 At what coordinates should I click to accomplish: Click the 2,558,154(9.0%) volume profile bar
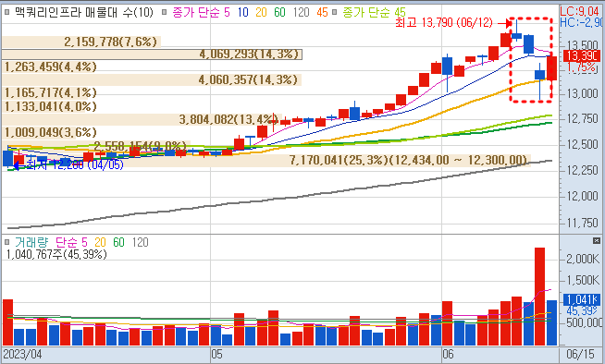[96, 146]
